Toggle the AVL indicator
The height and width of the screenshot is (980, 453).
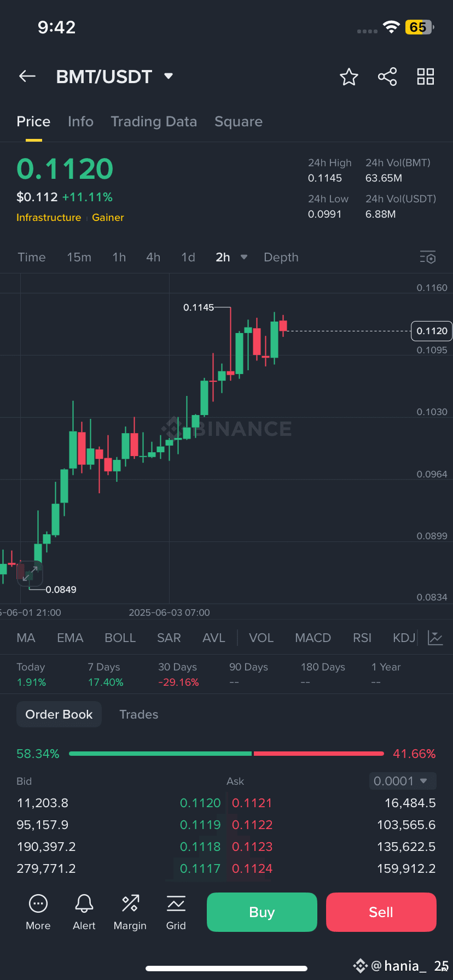click(214, 638)
